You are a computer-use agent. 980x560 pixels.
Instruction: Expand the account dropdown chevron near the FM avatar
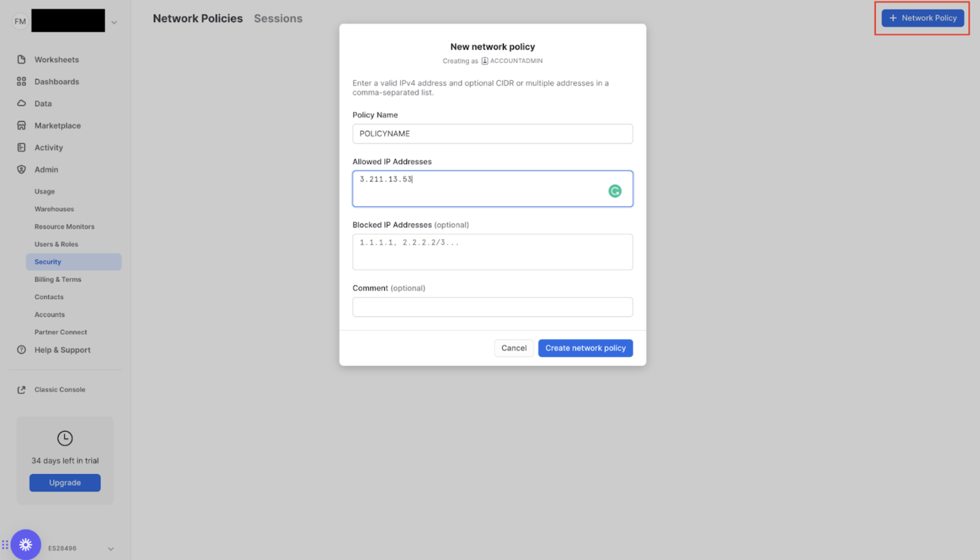114,22
